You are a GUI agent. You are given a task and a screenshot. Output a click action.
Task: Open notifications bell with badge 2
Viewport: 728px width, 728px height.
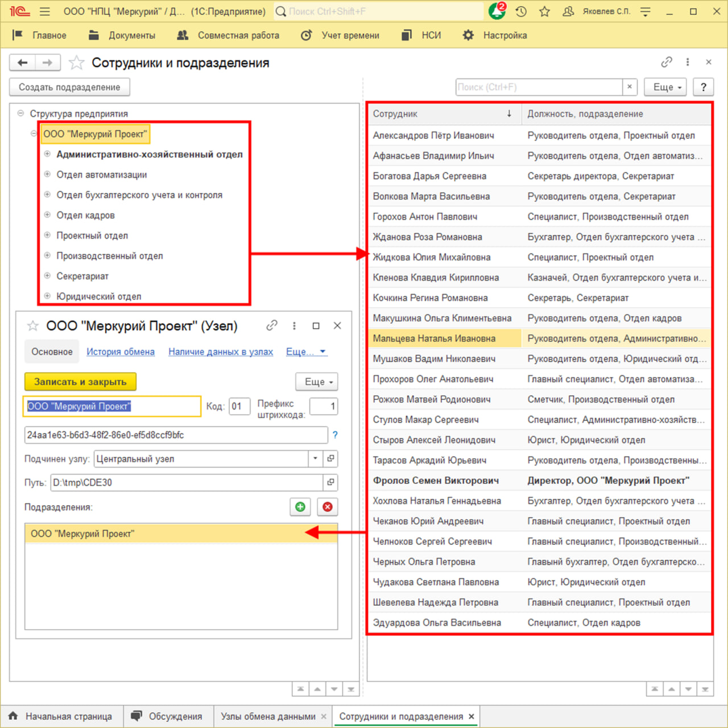click(497, 11)
